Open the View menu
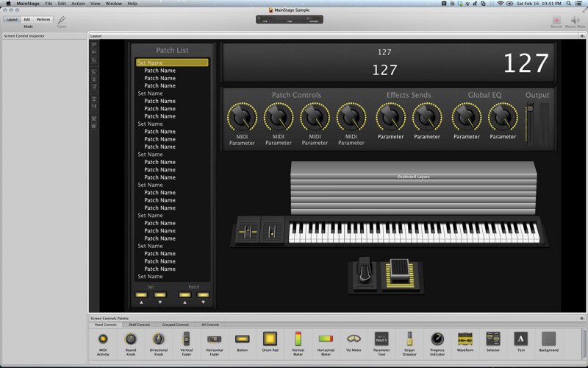 (96, 4)
